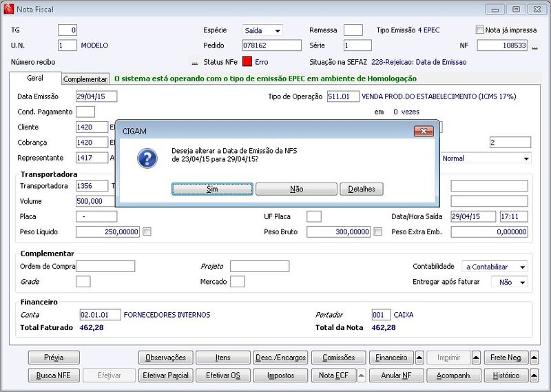Open the Espécie dropdown showing Saída
The width and height of the screenshot is (551, 392).
262,30
